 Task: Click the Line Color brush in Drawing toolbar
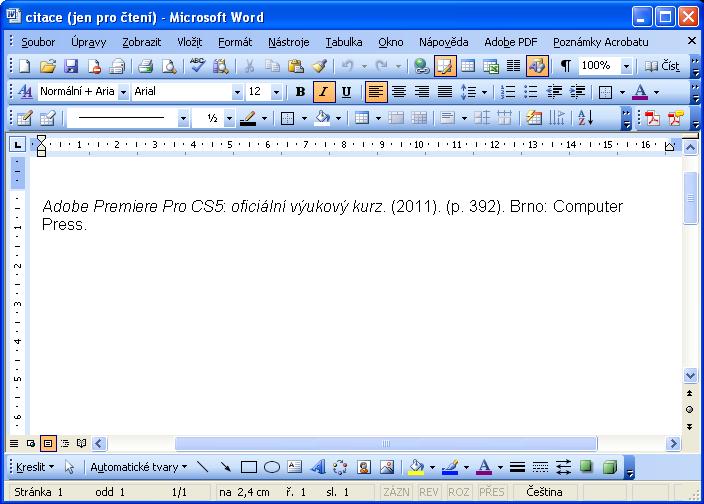point(450,467)
